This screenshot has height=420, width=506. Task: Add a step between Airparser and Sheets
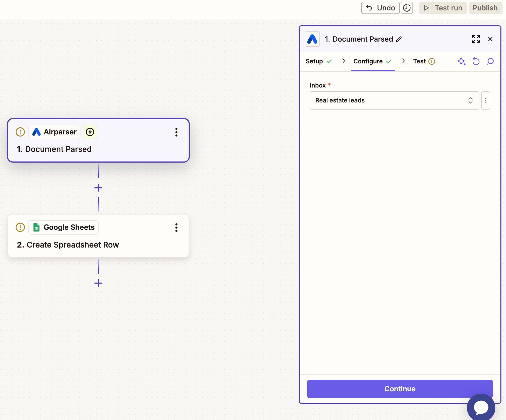click(98, 188)
